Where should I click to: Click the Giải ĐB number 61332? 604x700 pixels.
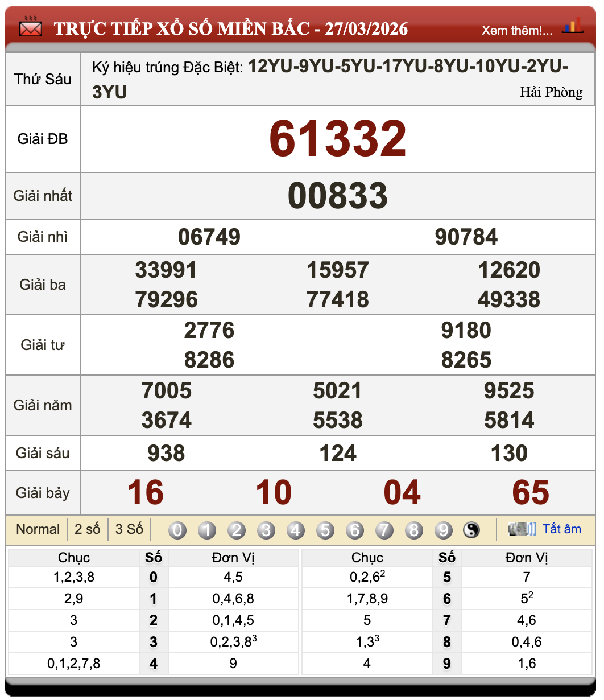click(337, 139)
